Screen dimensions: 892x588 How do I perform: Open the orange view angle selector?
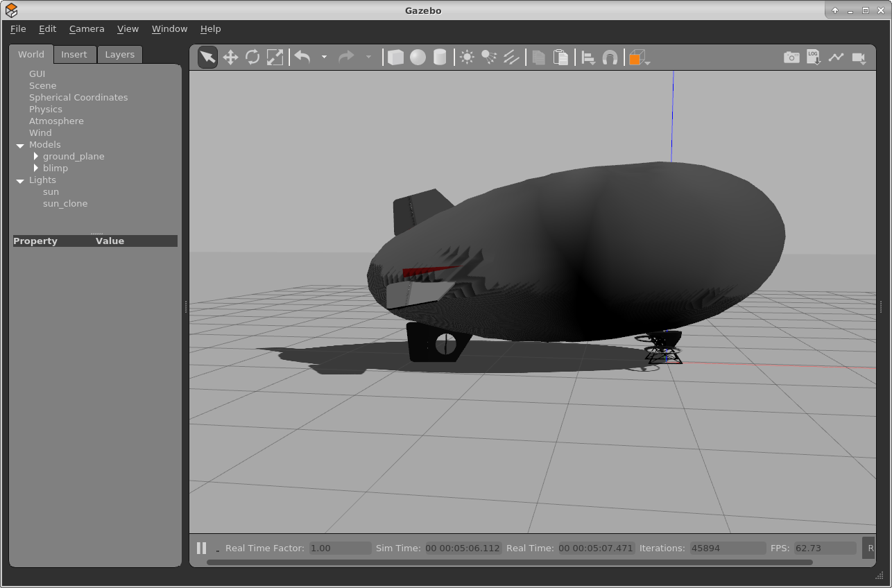pyautogui.click(x=639, y=58)
